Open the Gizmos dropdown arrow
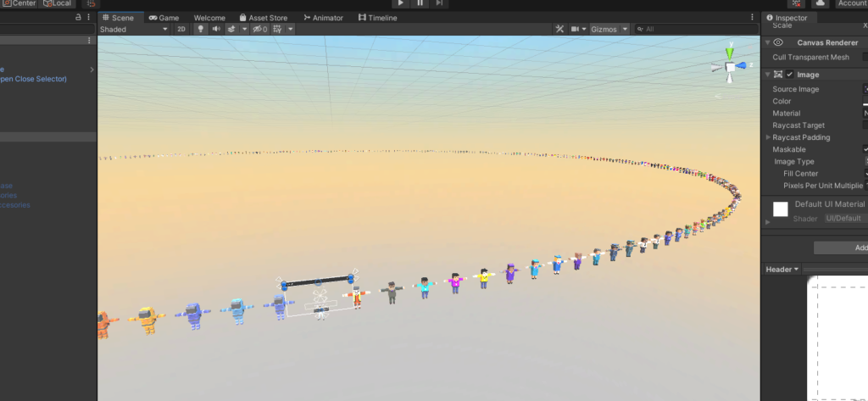Image resolution: width=868 pixels, height=401 pixels. point(625,30)
